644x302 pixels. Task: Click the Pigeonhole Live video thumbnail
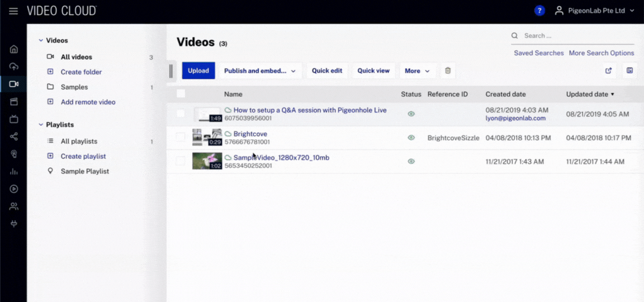tap(208, 114)
